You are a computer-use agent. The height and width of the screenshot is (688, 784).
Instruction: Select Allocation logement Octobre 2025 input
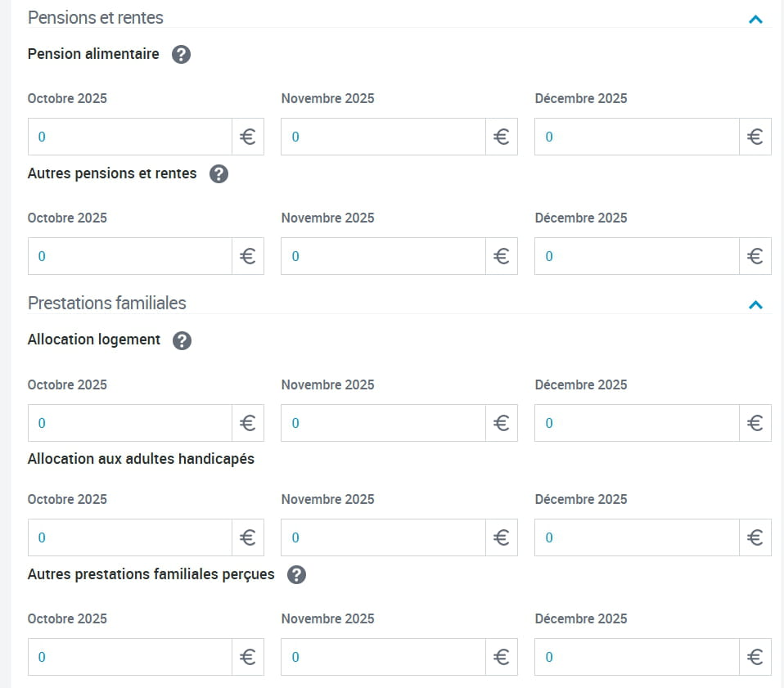pyautogui.click(x=130, y=423)
